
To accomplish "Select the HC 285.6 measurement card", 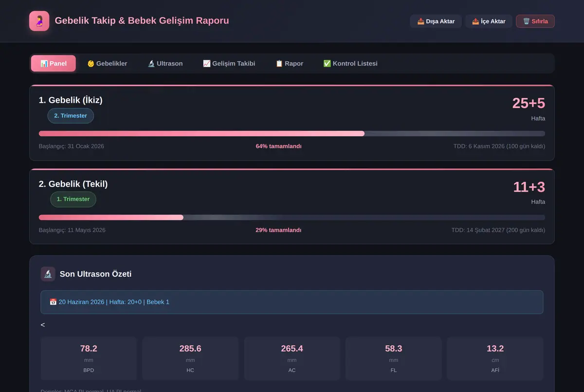I will pos(190,358).
